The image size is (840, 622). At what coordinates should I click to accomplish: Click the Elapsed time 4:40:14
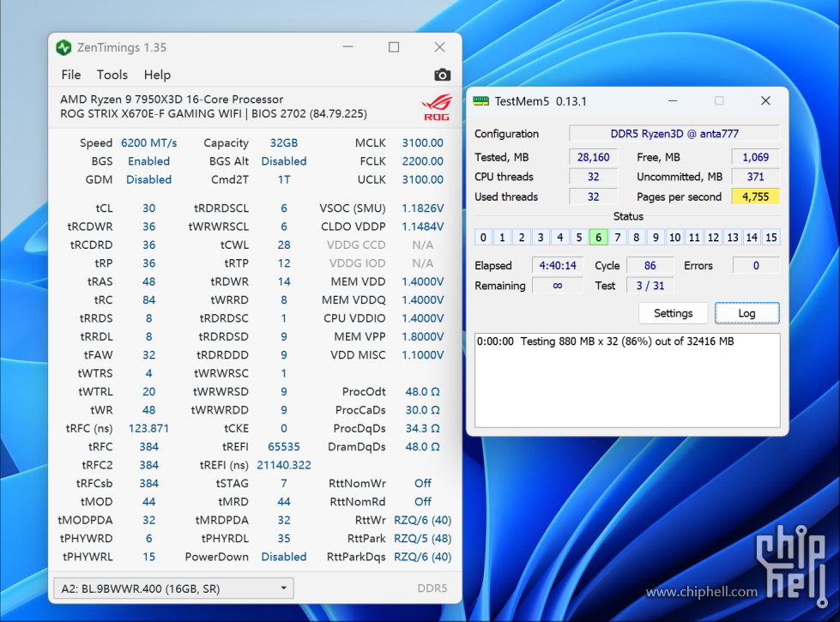557,266
